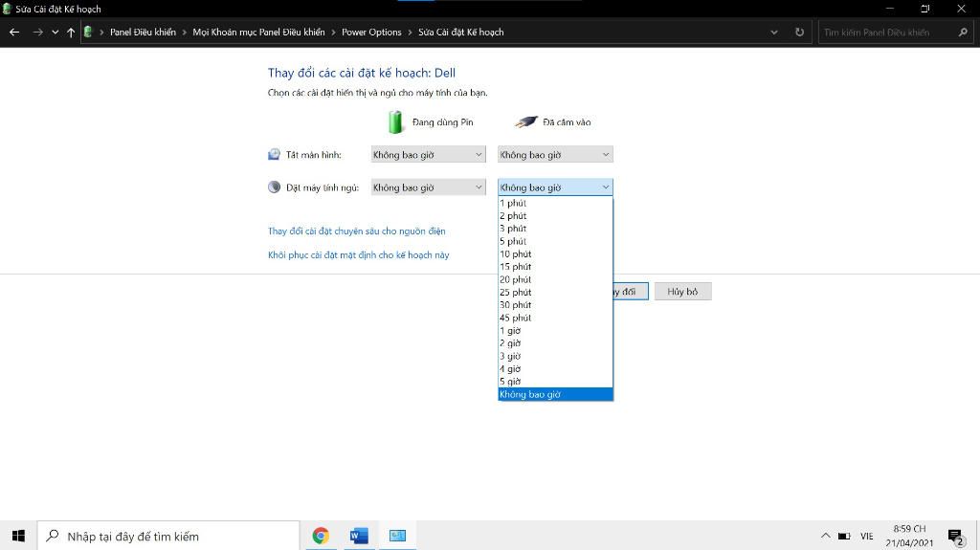
Task: Click the title bar battery window icon
Action: [x=7, y=9]
